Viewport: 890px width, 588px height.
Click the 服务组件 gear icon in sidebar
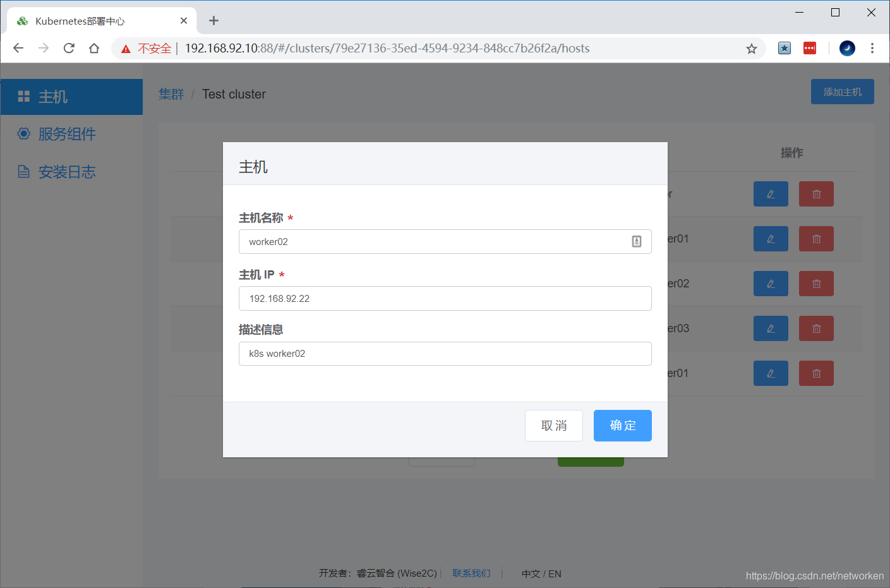click(24, 134)
